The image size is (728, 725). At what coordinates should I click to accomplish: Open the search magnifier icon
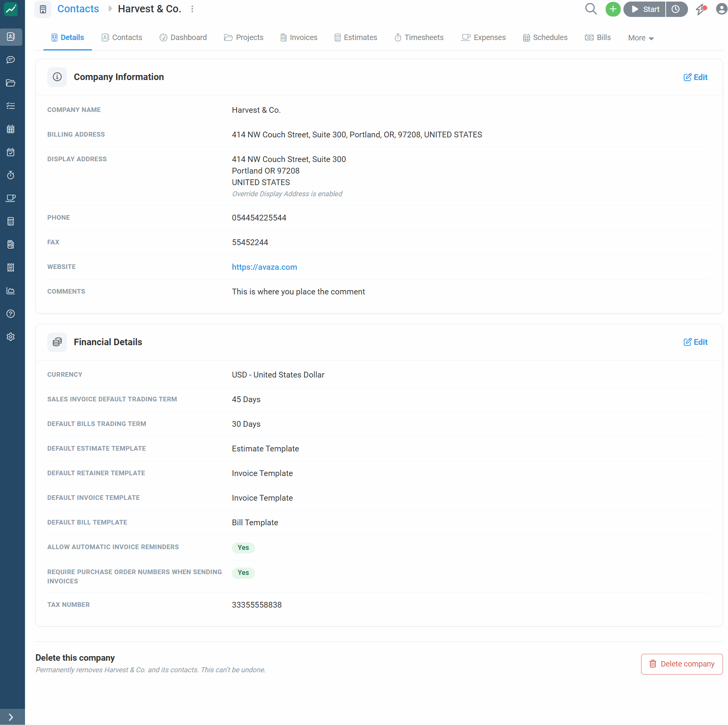pyautogui.click(x=591, y=9)
